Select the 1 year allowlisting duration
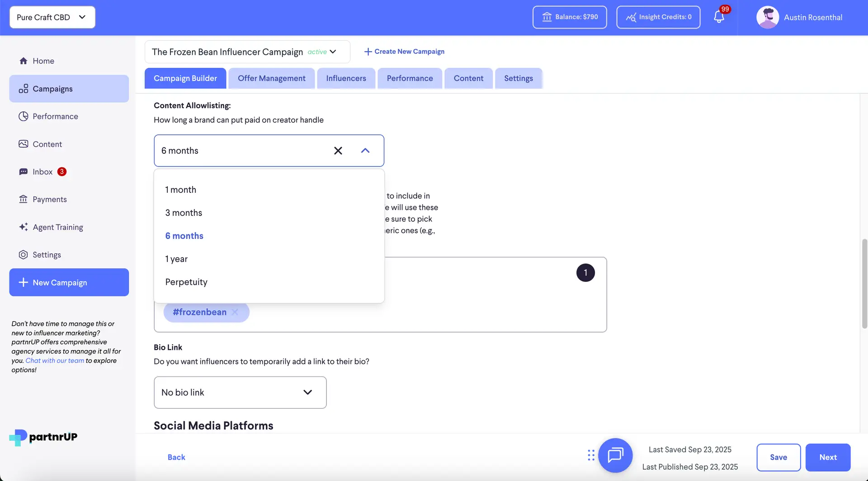This screenshot has height=481, width=868. coord(176,259)
